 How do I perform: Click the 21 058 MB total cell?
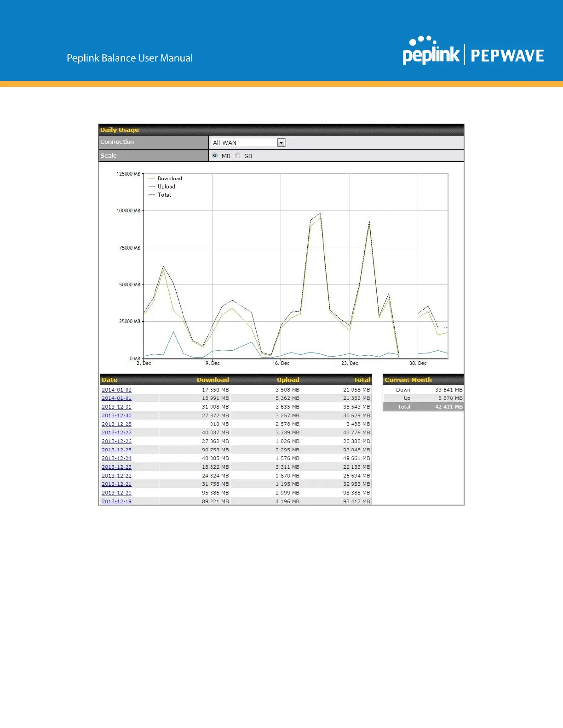(356, 390)
